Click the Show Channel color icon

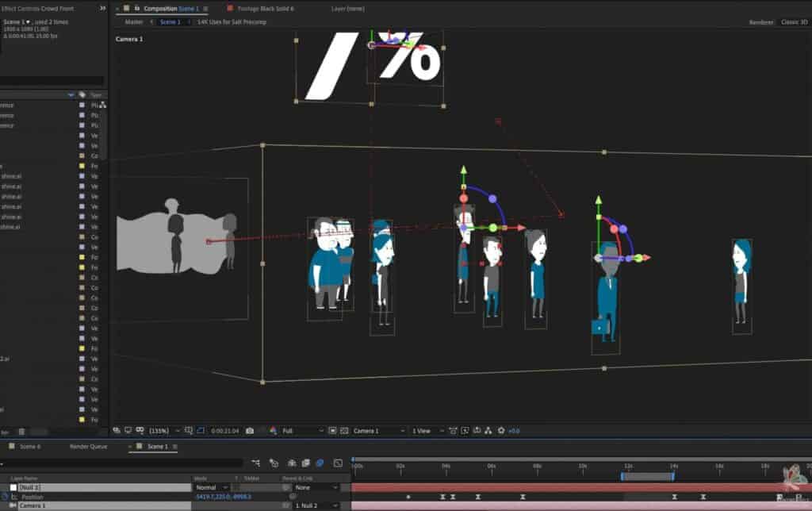click(273, 431)
